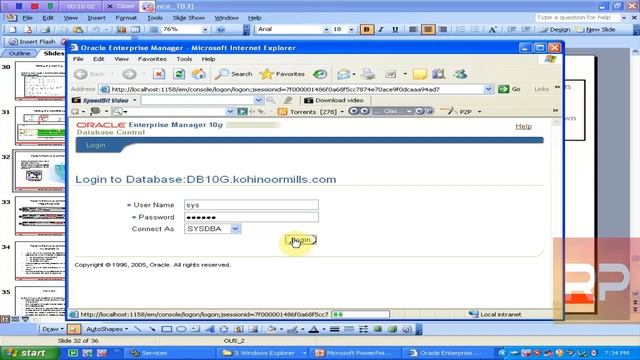Open the Help menu in Internet Explorer
640x360 pixels.
(208, 59)
